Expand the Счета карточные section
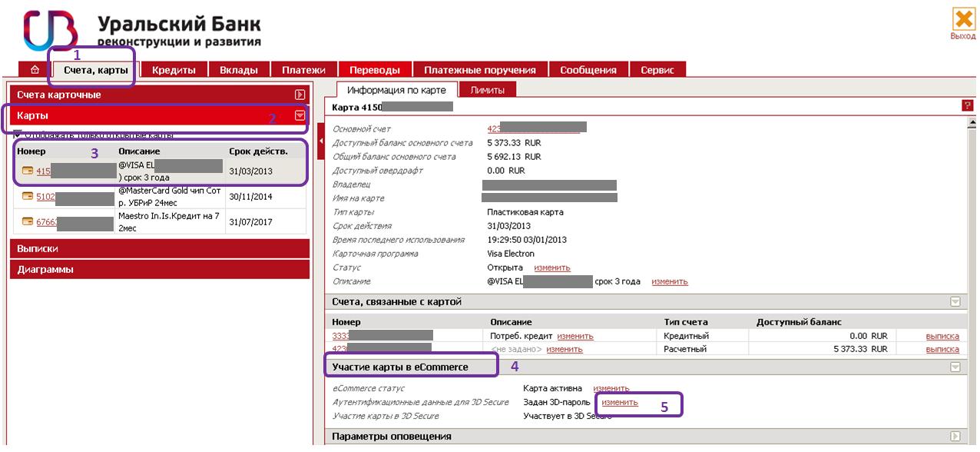 (300, 95)
